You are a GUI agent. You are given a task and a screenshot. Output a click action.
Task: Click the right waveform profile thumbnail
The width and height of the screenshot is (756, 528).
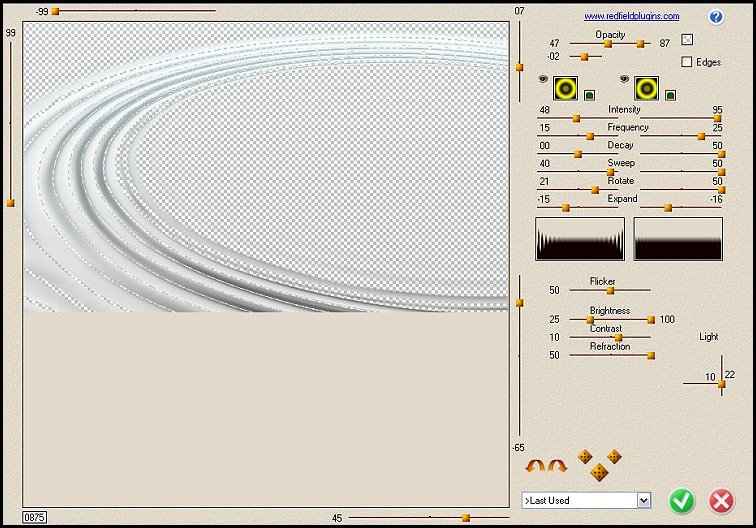[x=678, y=239]
